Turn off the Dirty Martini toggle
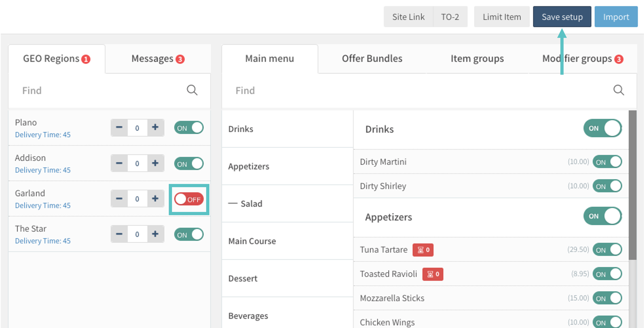The height and width of the screenshot is (328, 644). pos(607,162)
